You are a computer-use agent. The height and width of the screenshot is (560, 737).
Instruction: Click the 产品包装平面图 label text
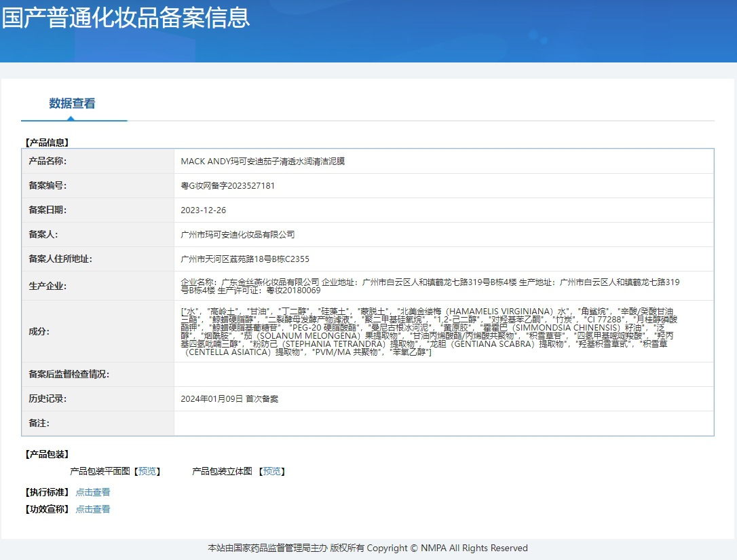tap(100, 471)
